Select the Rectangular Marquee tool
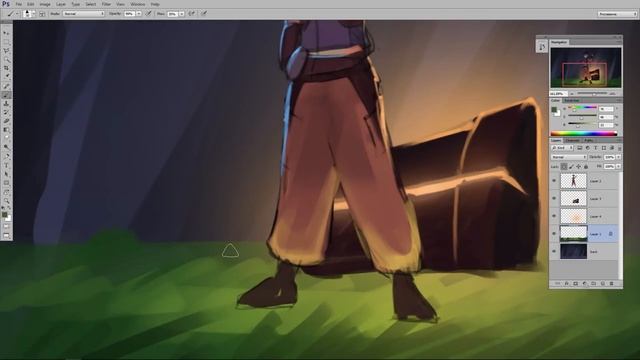This screenshot has width=640, height=360. pyautogui.click(x=6, y=42)
